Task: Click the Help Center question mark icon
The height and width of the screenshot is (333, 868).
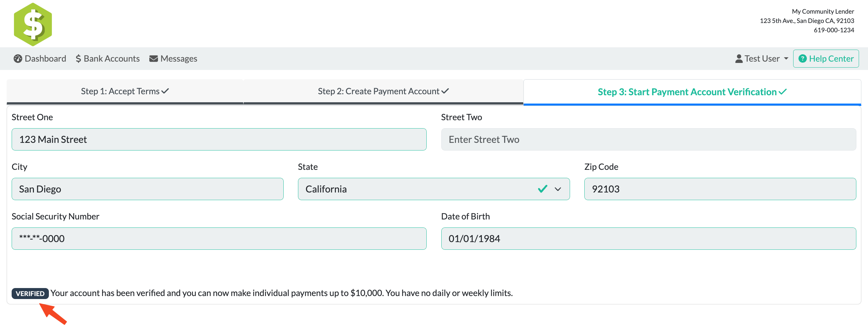Action: point(802,59)
